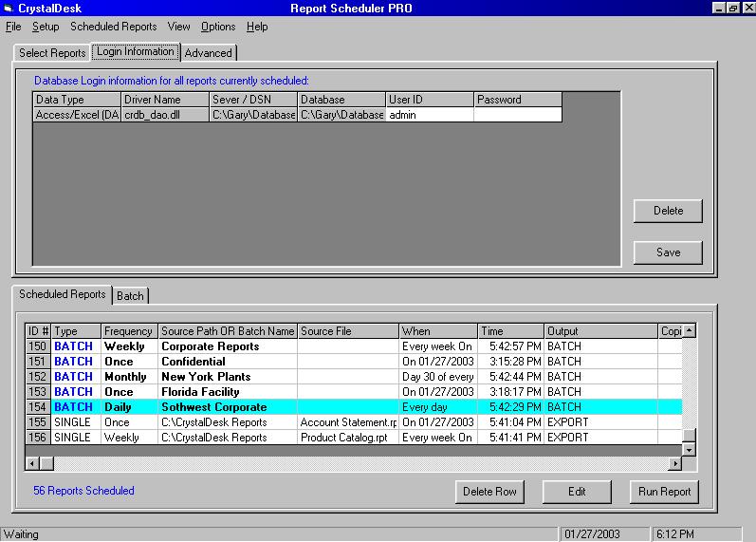Screen dimensions: 756x542
Task: Click the Source File column header
Action: [348, 331]
